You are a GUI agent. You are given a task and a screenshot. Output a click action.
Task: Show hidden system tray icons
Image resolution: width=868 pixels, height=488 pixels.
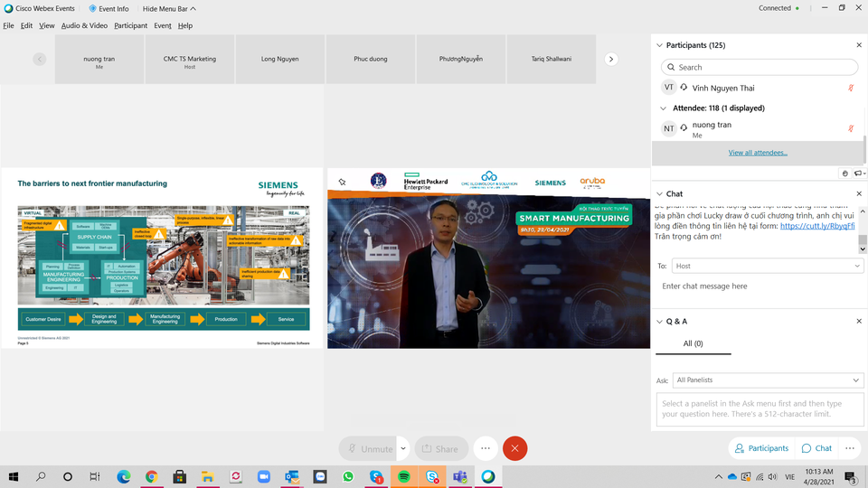718,476
